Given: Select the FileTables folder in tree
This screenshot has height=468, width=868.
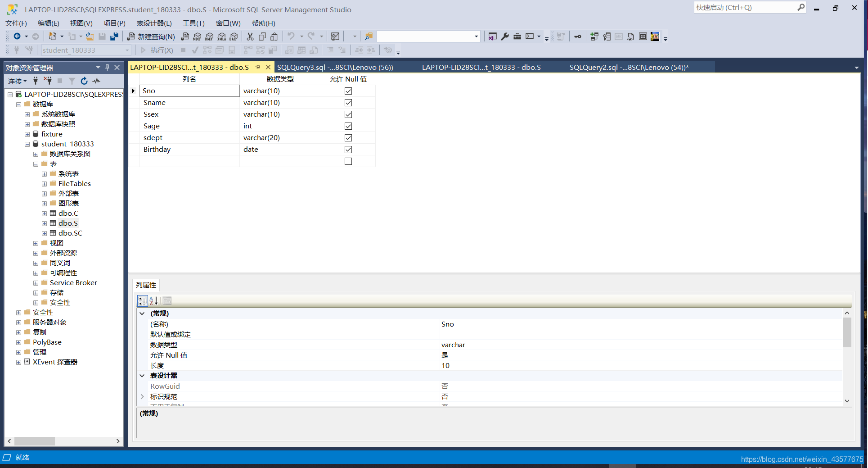Looking at the screenshot, I should click(75, 184).
